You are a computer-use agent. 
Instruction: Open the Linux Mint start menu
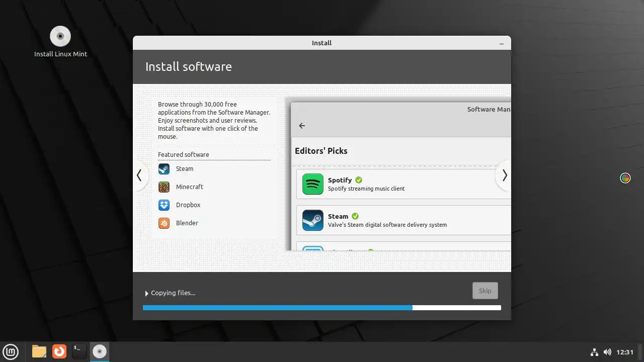11,351
